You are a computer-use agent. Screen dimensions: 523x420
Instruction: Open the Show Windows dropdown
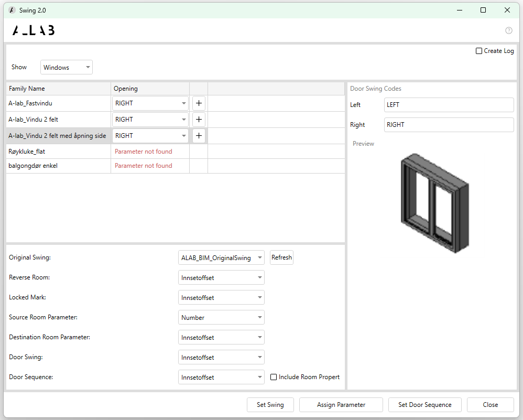[67, 67]
